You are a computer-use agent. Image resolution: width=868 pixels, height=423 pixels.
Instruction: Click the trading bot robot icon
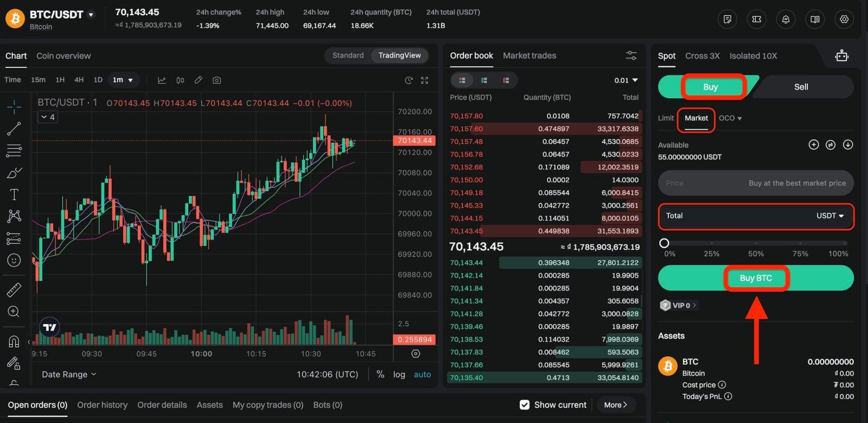pyautogui.click(x=841, y=56)
